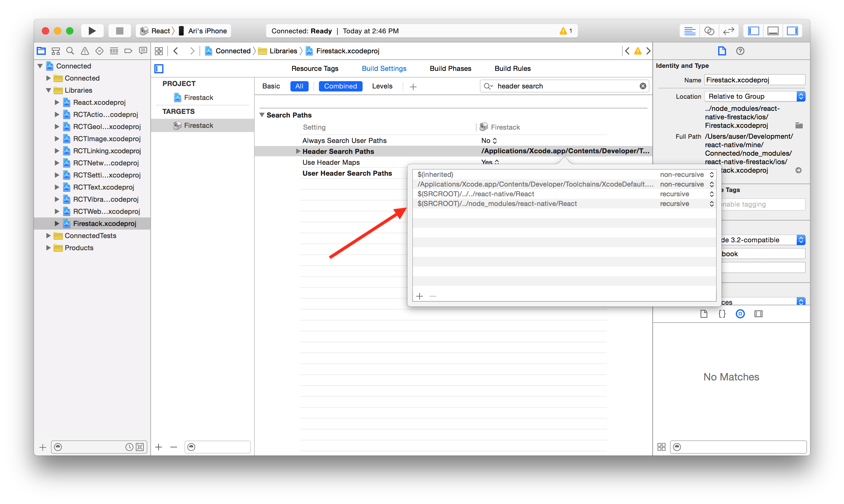The height and width of the screenshot is (504, 844).
Task: Open the Location Relative to Group dropdown
Action: pyautogui.click(x=754, y=96)
